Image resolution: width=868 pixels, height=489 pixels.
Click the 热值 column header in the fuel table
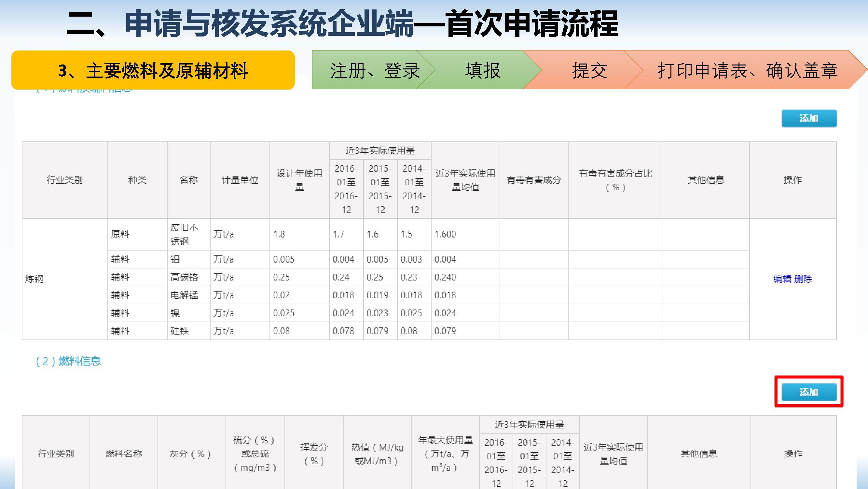(377, 453)
